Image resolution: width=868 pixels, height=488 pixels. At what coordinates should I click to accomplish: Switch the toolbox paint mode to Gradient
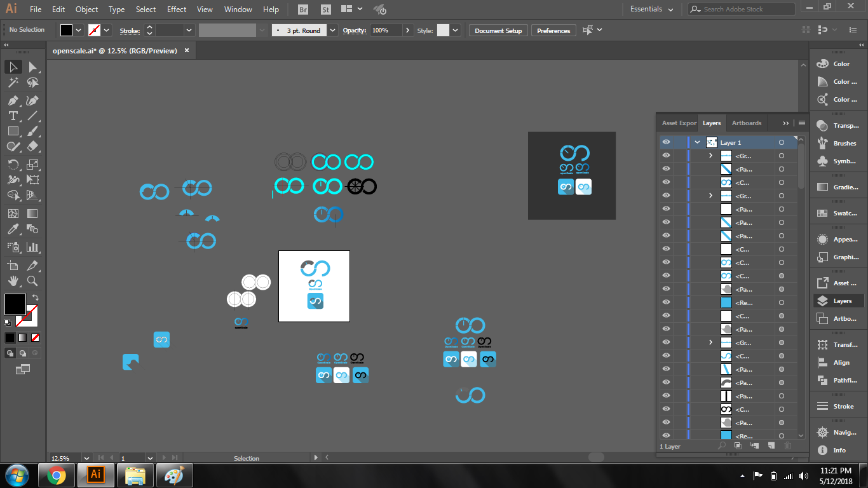[x=23, y=337]
